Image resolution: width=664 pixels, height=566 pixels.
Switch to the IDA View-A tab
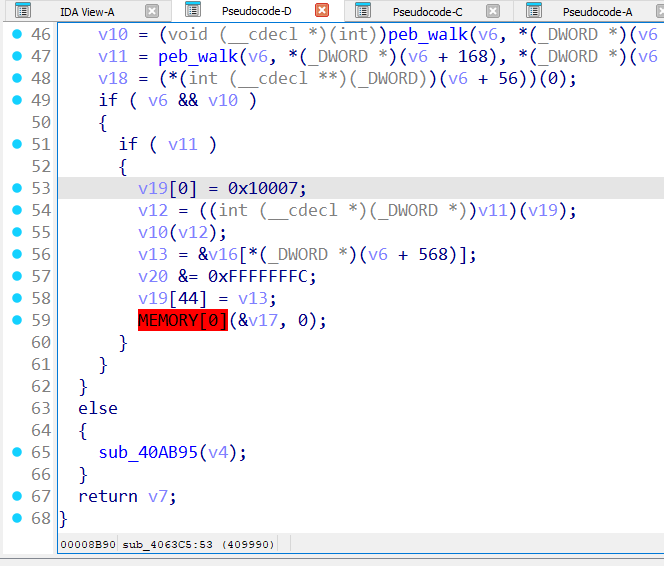[87, 12]
